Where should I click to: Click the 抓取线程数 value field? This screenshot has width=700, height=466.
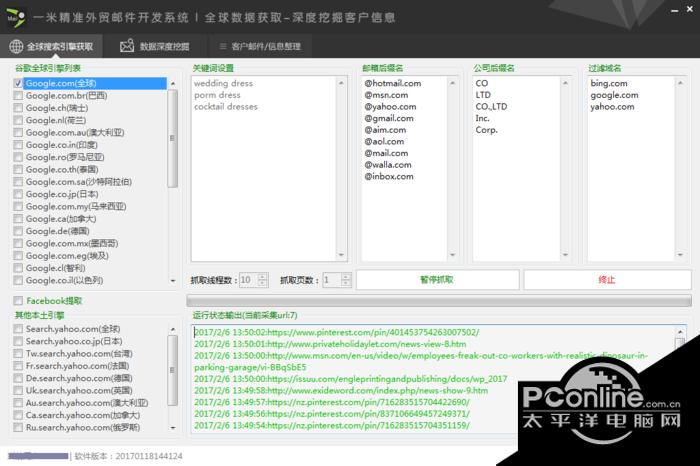(x=248, y=280)
